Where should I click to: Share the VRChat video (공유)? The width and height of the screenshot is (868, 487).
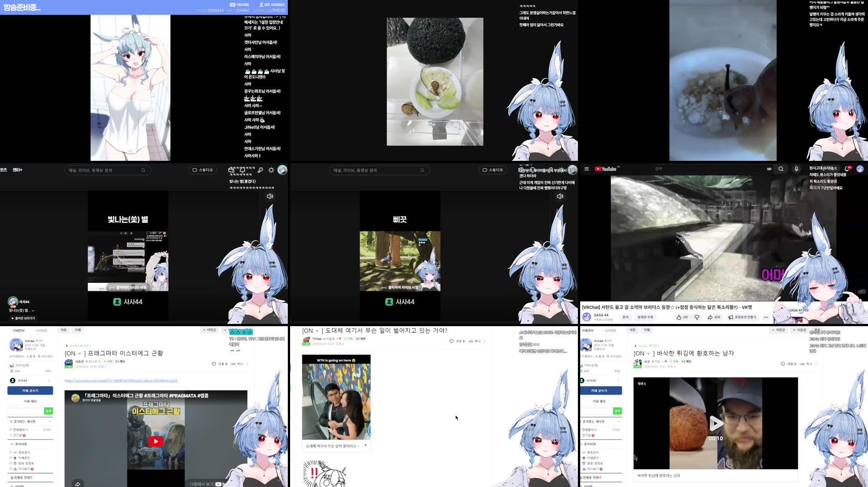click(714, 317)
